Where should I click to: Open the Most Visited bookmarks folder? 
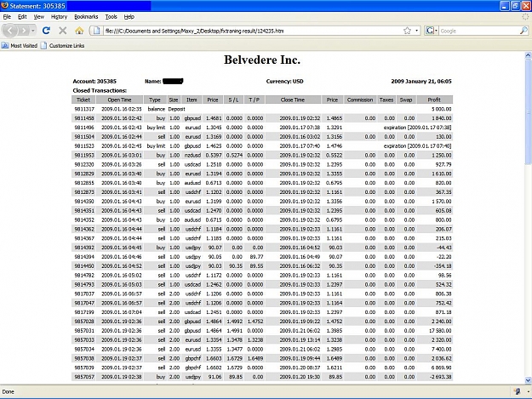click(20, 45)
